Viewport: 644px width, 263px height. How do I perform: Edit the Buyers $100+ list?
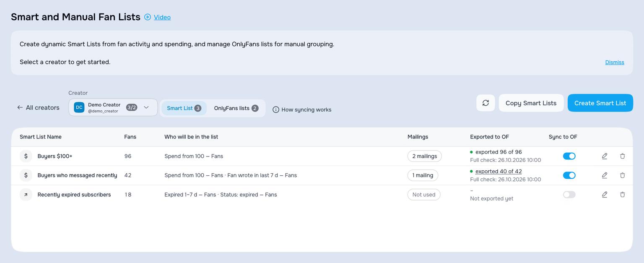tap(605, 156)
